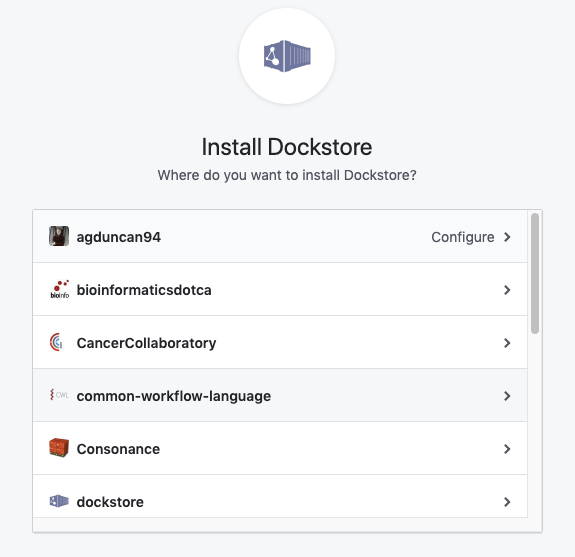Select Consonance organization name
The image size is (575, 557).
(118, 449)
